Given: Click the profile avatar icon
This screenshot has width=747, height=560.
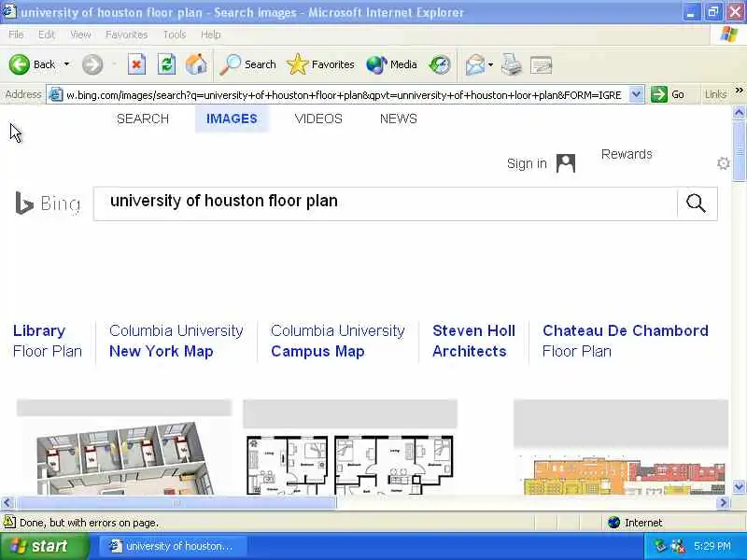Looking at the screenshot, I should tap(566, 163).
